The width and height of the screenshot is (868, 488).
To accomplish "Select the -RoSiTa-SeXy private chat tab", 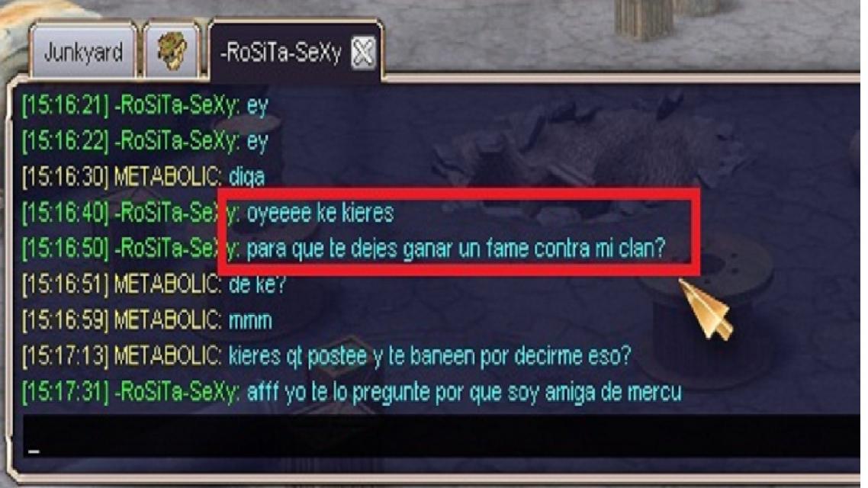I will coord(281,53).
